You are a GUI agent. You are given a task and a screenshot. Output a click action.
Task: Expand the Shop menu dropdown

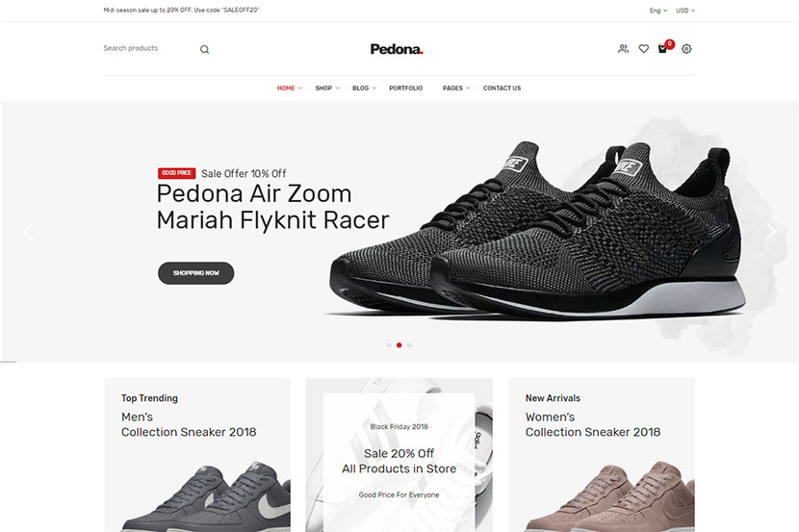click(x=327, y=89)
